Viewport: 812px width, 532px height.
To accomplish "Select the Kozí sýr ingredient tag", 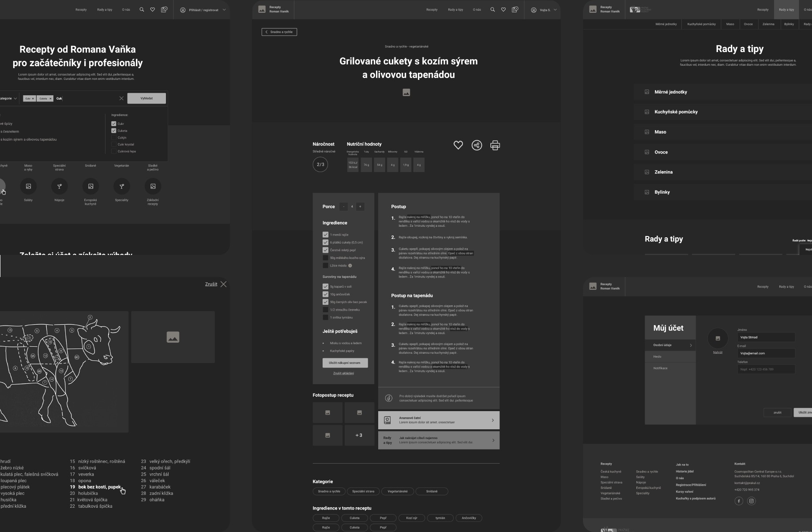I will pos(412,518).
